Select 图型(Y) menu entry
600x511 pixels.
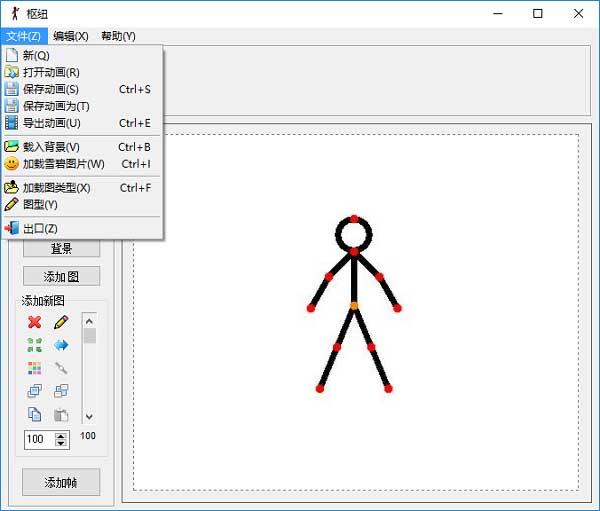click(82, 204)
